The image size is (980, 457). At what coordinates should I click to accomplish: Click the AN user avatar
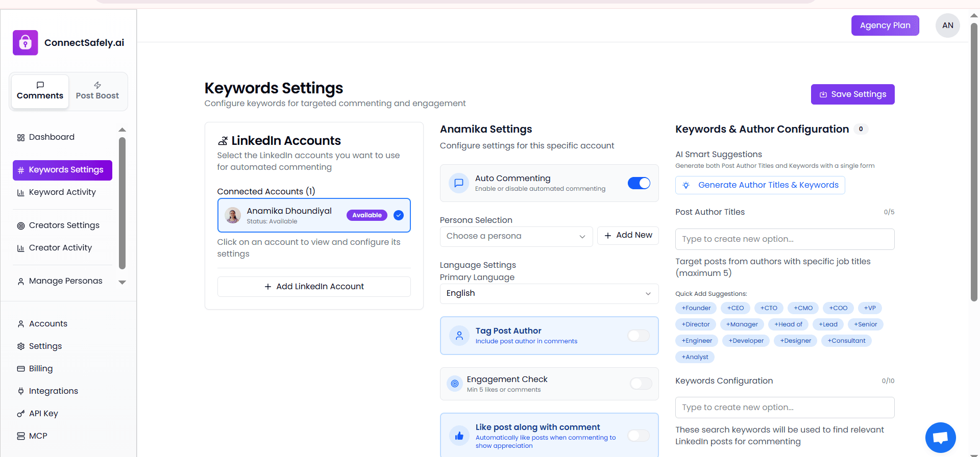click(948, 26)
